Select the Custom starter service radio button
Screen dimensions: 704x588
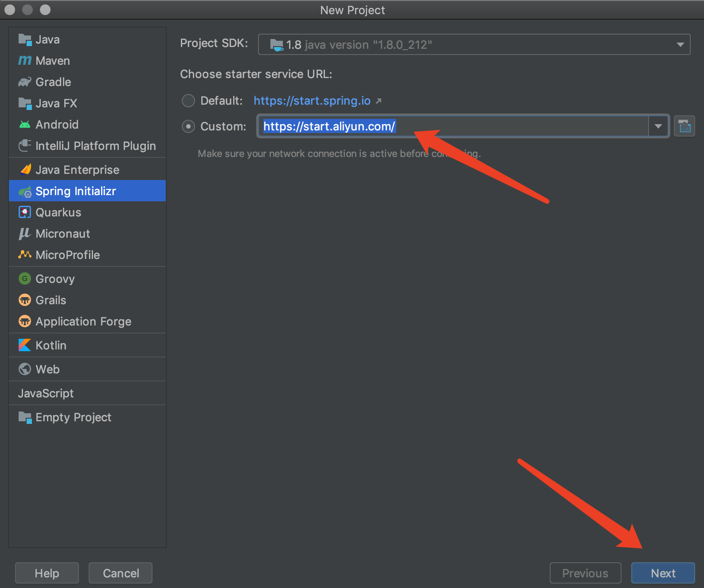click(188, 126)
